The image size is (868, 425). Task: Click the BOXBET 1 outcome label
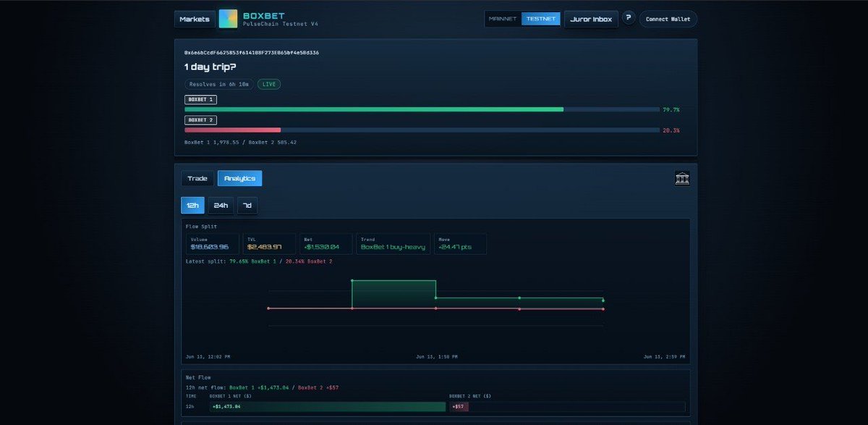(200, 100)
